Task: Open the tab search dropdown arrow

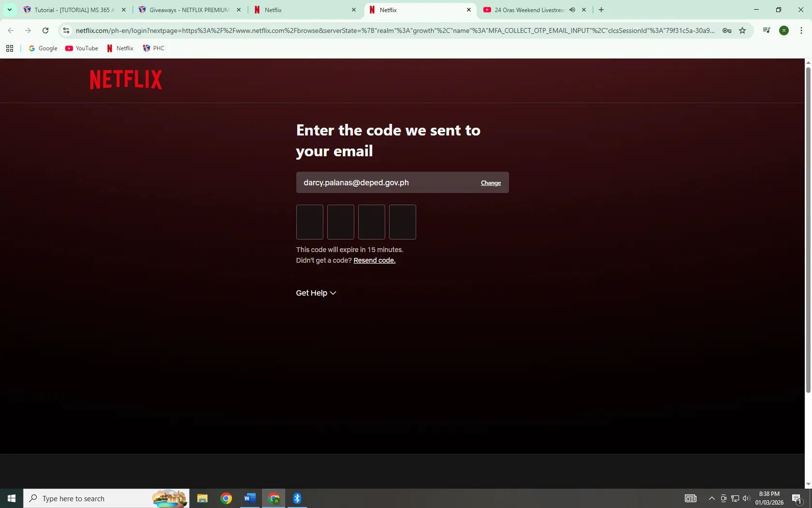Action: (x=9, y=10)
